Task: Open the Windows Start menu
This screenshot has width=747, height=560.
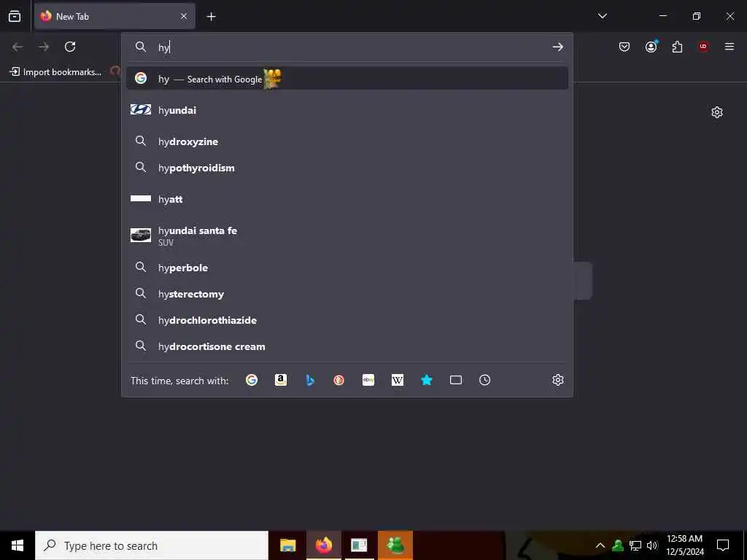Action: click(18, 545)
